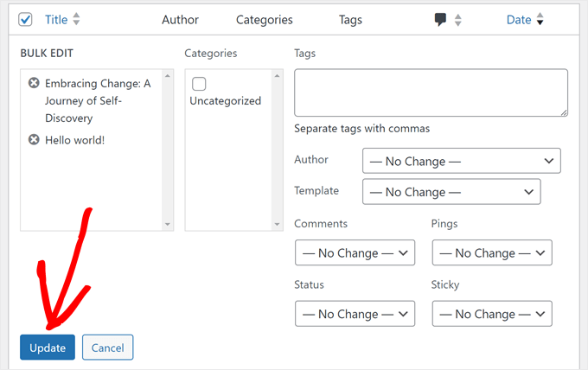Expand the Comments dropdown
Image resolution: width=588 pixels, height=370 pixels.
355,252
